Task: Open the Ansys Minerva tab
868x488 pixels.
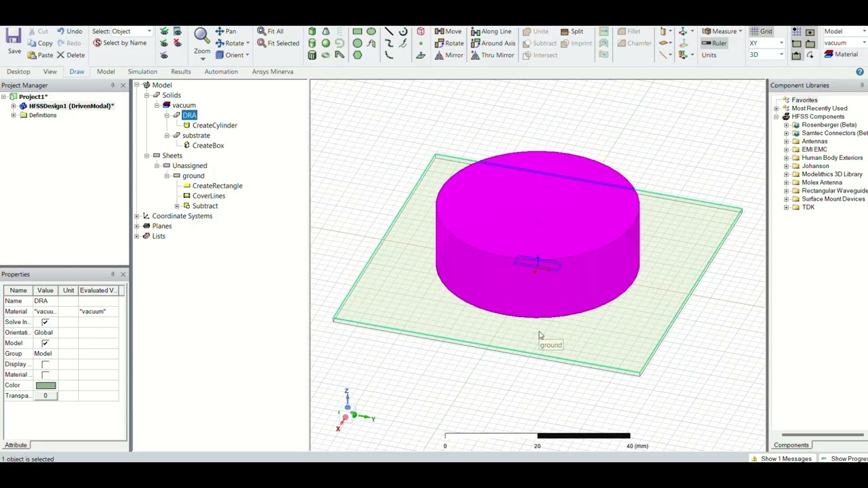Action: click(273, 72)
